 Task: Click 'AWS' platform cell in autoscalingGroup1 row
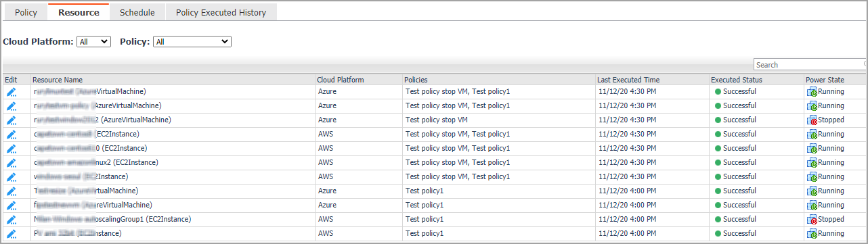[x=326, y=220]
